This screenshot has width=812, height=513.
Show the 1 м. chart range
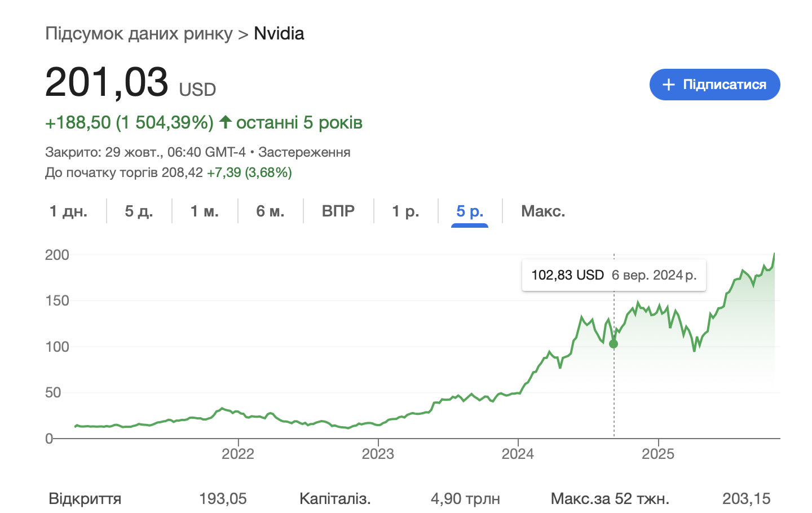pos(204,211)
